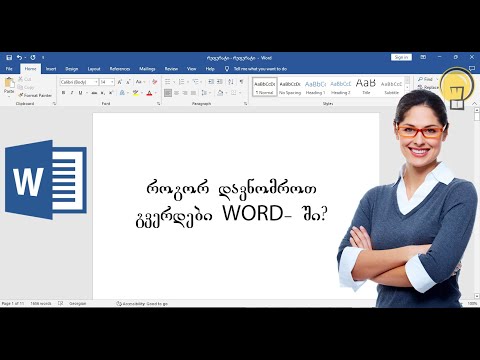This screenshot has height=360, width=480.
Task: Decrease paragraph indent
Action: tap(211, 82)
